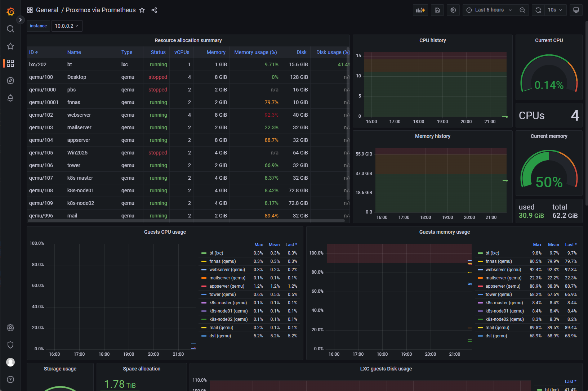Toggle dst (qemu) in CPU legend
The image size is (588, 391).
(220, 336)
